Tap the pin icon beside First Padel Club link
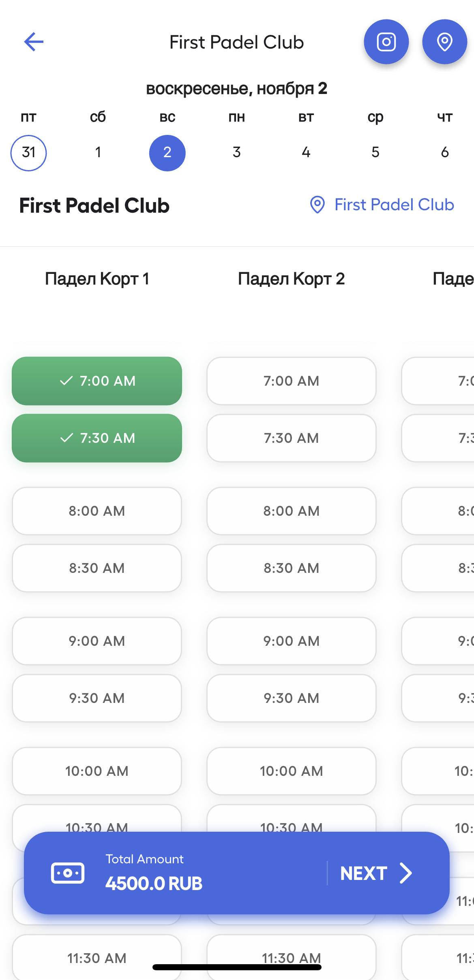 pos(317,205)
